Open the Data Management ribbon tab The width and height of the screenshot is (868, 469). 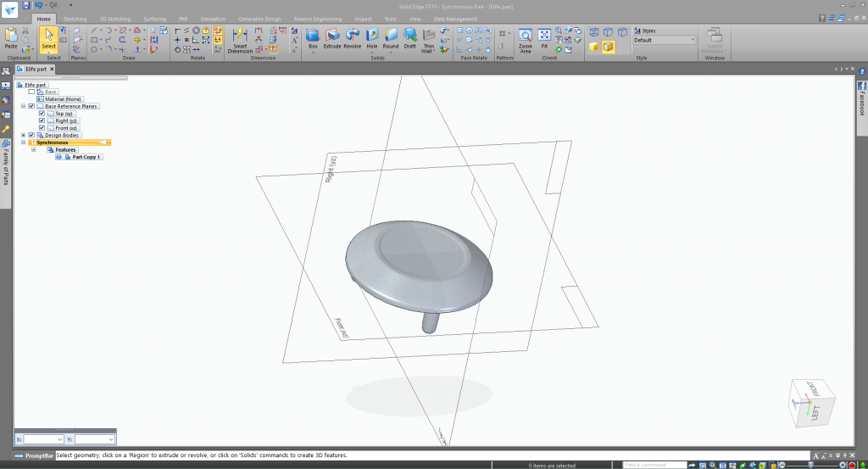click(455, 19)
